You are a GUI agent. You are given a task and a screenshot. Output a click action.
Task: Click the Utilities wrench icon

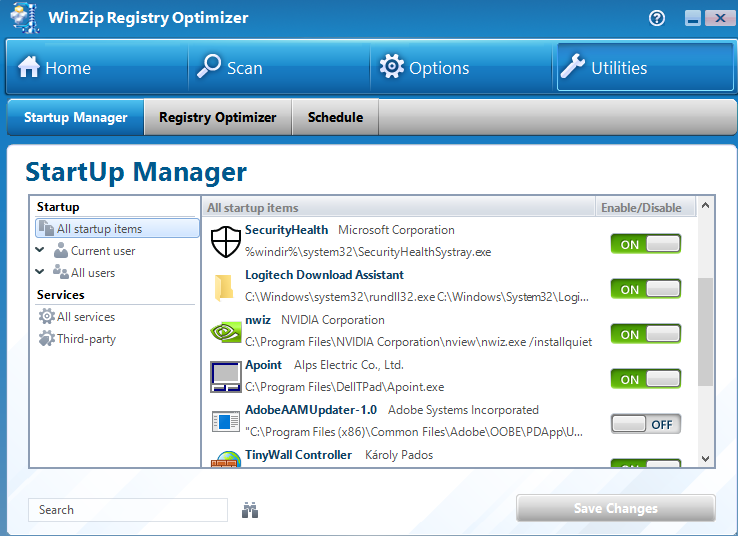[573, 66]
